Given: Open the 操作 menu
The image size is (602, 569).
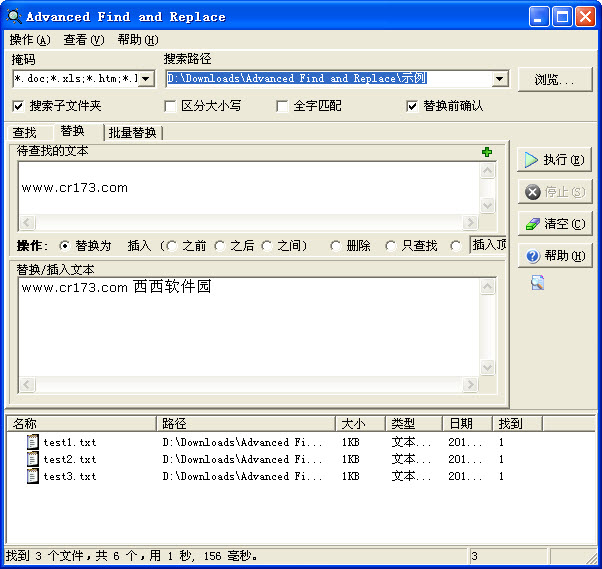Looking at the screenshot, I should (x=30, y=40).
